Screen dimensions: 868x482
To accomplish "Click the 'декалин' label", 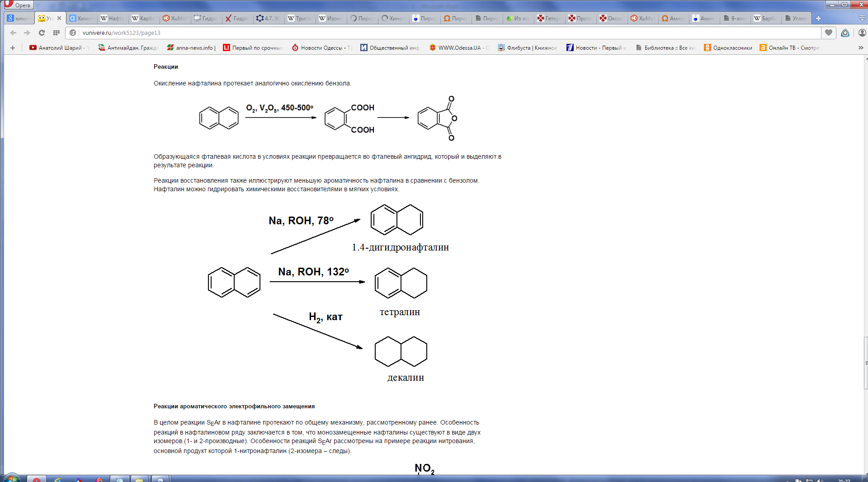I will point(406,378).
